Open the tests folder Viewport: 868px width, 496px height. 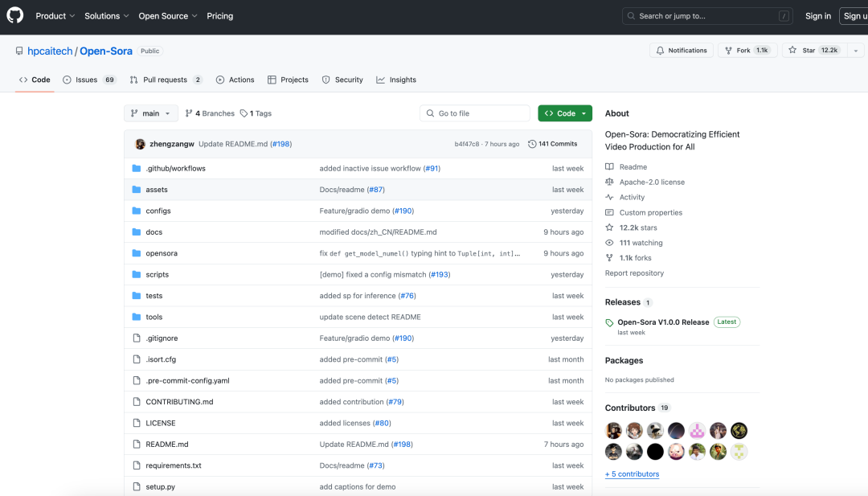coord(154,296)
